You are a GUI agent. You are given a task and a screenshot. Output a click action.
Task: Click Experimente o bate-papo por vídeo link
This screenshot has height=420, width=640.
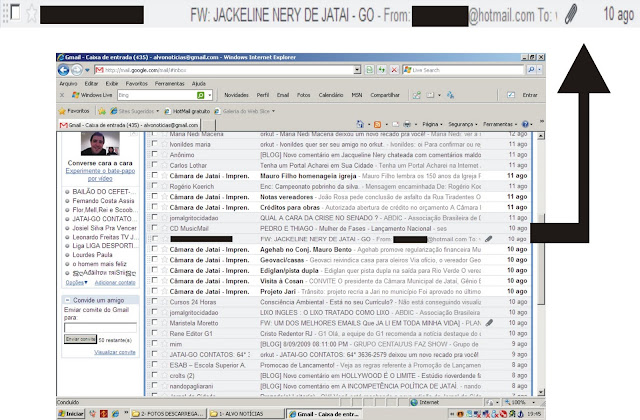coord(100,175)
